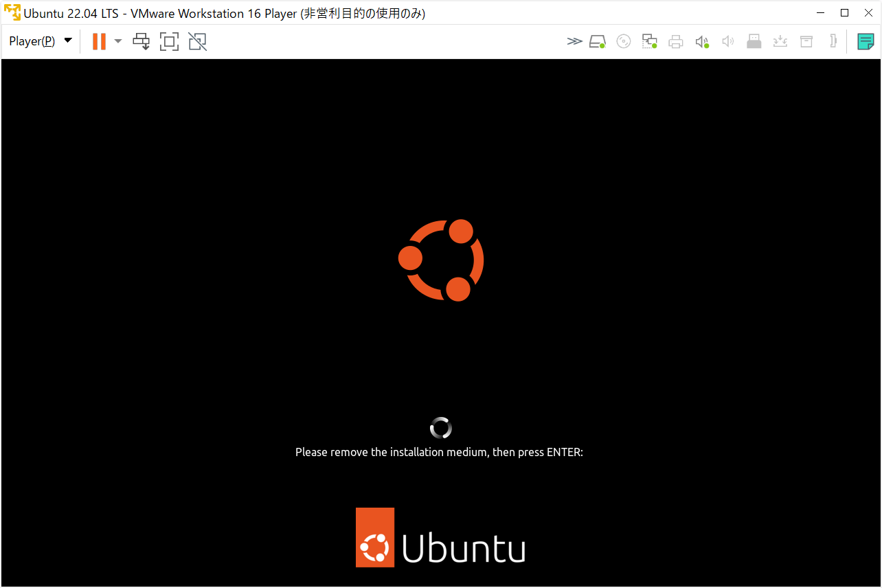Image resolution: width=882 pixels, height=588 pixels.
Task: Maximize the VMware Player window
Action: click(845, 12)
